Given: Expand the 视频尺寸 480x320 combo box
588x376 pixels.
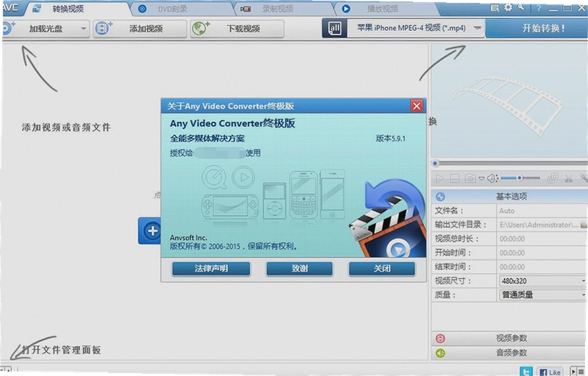Looking at the screenshot, I should [542, 281].
